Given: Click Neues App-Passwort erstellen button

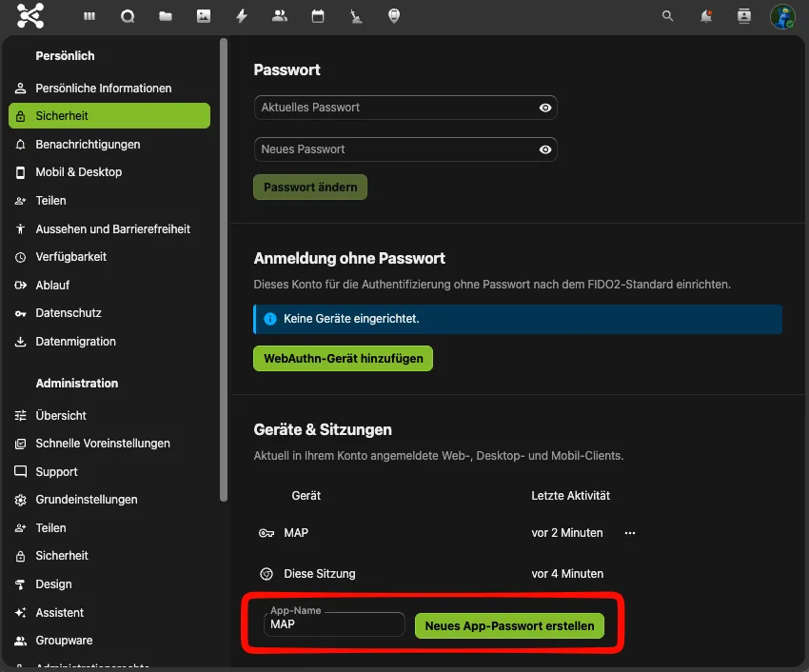Looking at the screenshot, I should 509,626.
